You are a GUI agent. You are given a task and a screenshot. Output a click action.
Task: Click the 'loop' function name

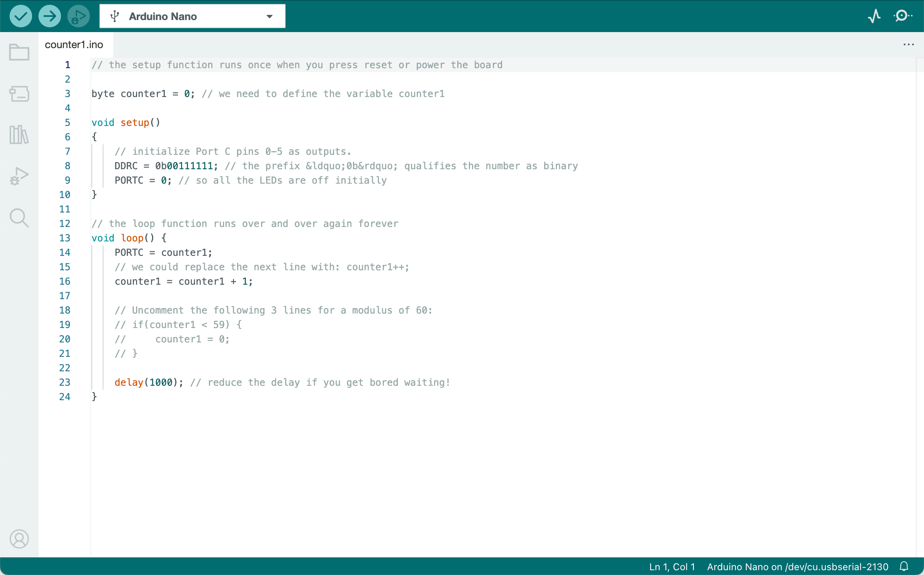pyautogui.click(x=132, y=238)
